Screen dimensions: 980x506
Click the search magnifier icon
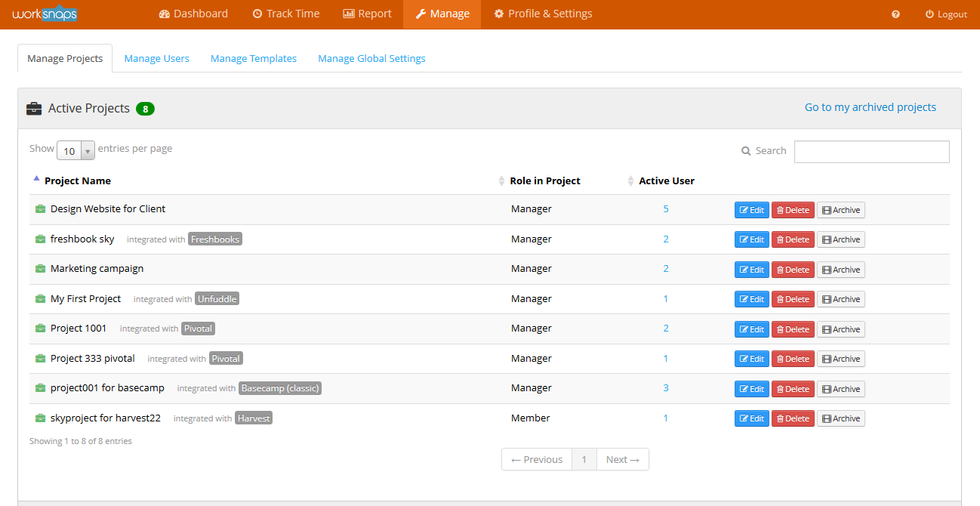click(746, 150)
